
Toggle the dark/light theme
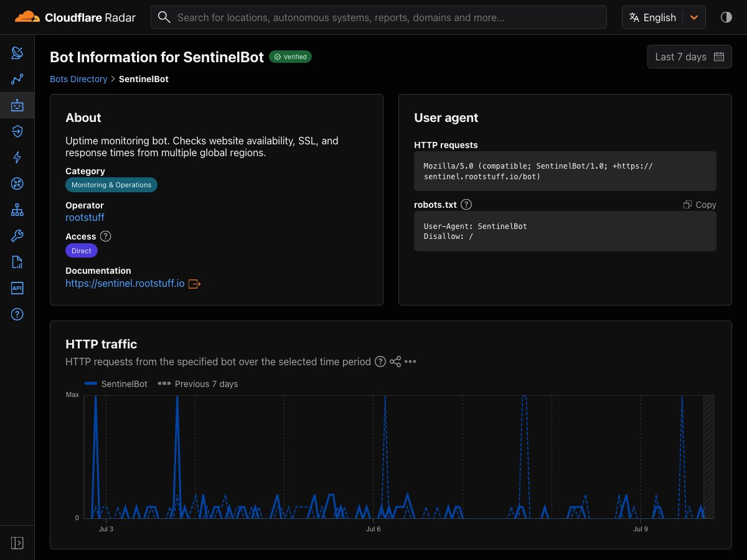[726, 17]
